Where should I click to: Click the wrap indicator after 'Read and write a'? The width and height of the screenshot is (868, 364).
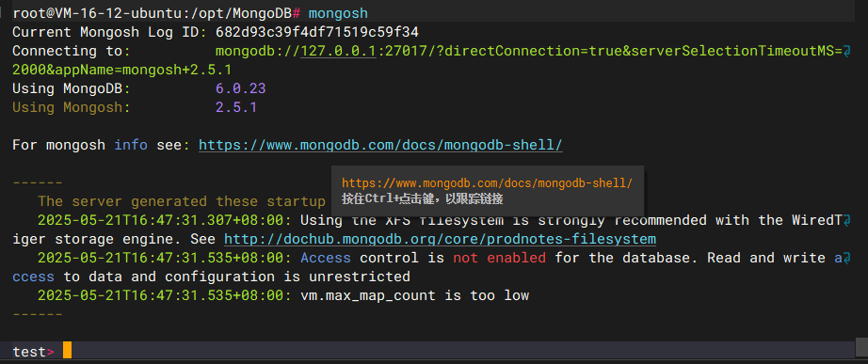(845, 259)
